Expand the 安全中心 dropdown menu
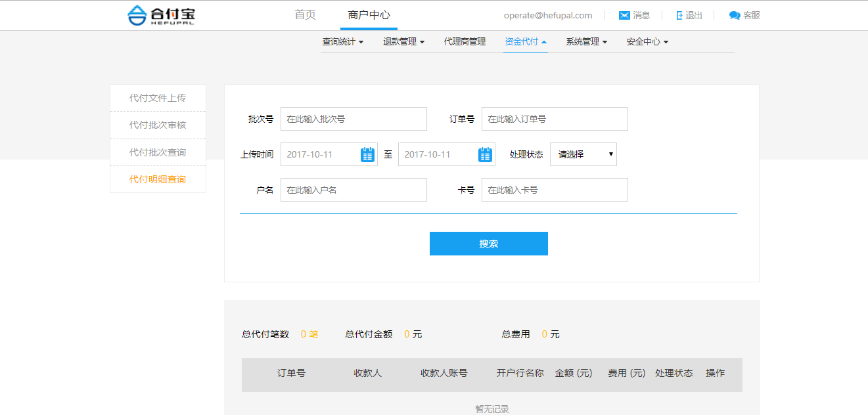 (x=647, y=41)
